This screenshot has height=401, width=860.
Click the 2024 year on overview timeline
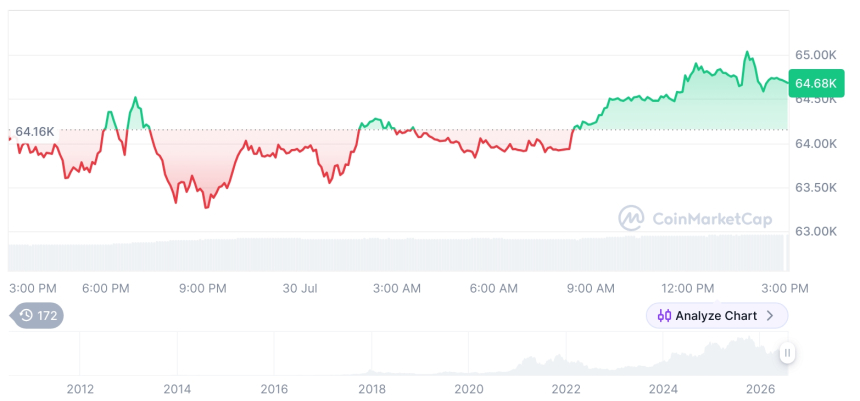tap(663, 389)
